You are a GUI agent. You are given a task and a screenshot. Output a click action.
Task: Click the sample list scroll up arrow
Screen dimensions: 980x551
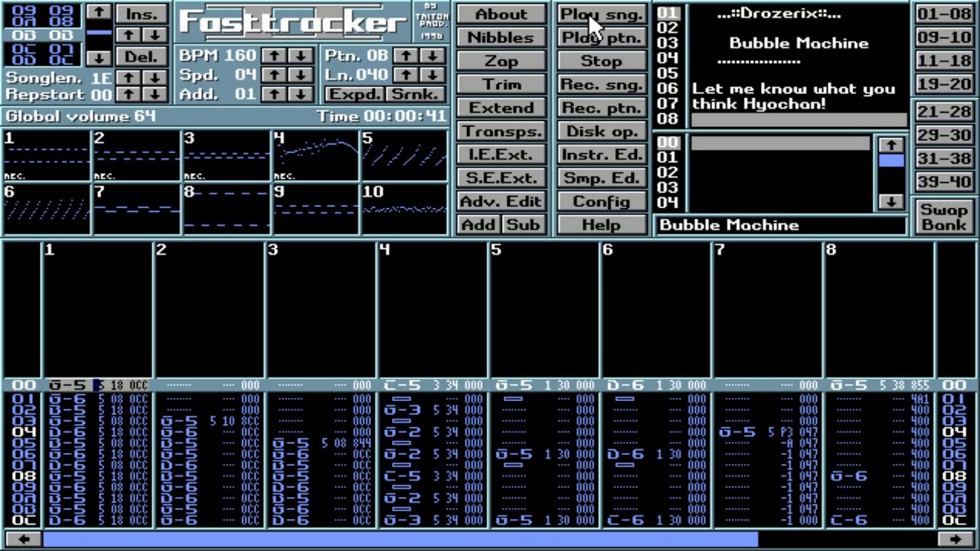[891, 145]
